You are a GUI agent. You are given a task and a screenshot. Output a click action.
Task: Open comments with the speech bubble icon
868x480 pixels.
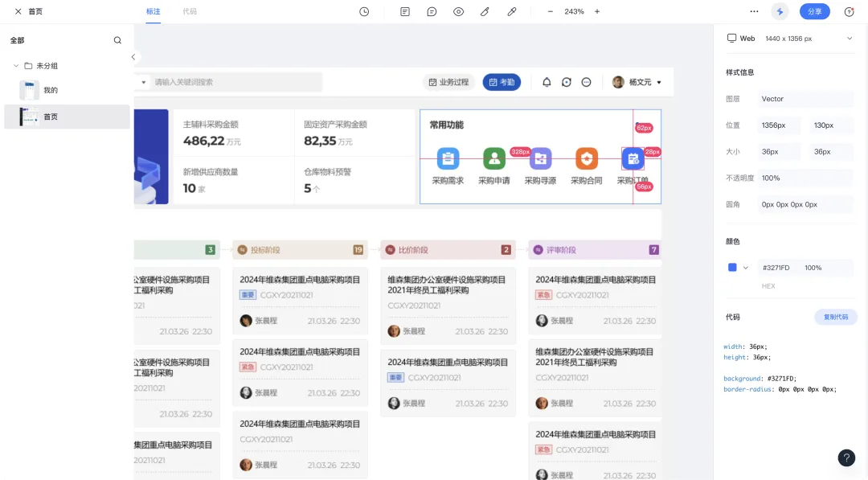(432, 11)
